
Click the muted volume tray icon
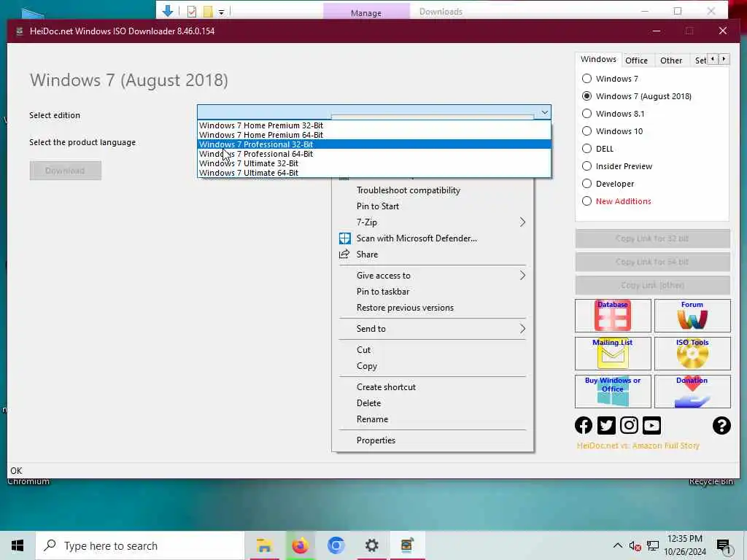pos(635,545)
